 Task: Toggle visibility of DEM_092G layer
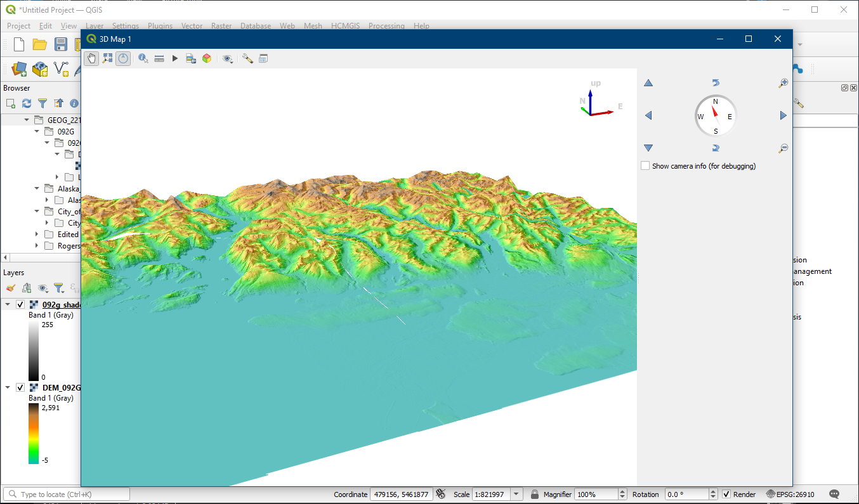click(x=20, y=387)
